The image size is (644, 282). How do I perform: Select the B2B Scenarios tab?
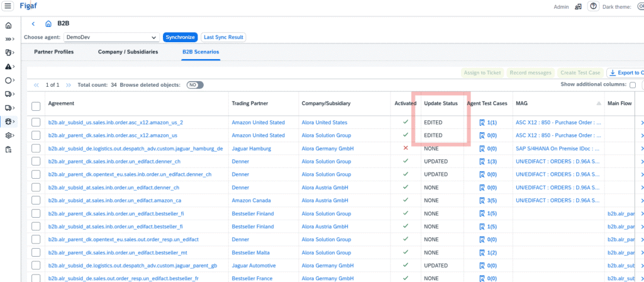tap(201, 52)
